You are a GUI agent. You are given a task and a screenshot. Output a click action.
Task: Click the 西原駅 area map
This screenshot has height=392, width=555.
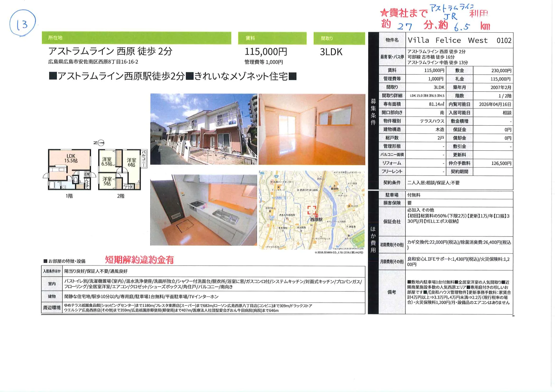point(312,210)
